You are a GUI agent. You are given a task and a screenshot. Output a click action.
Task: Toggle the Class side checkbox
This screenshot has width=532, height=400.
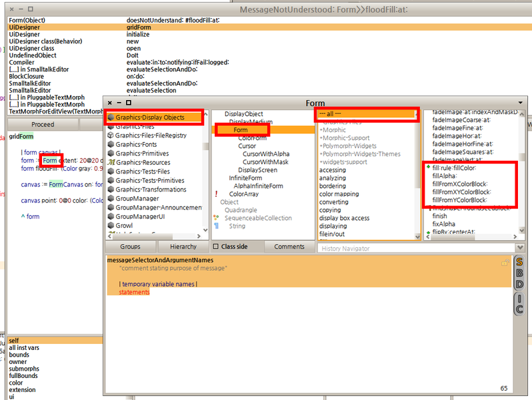tap(215, 247)
